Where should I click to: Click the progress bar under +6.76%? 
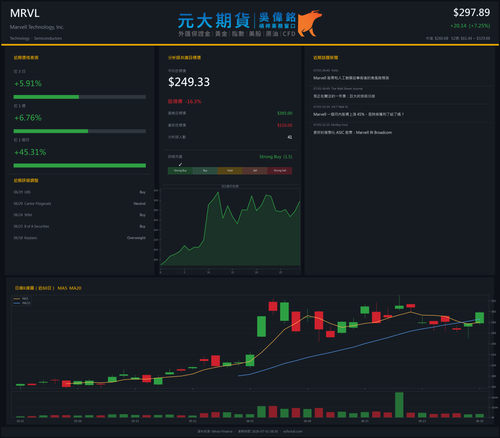click(80, 131)
